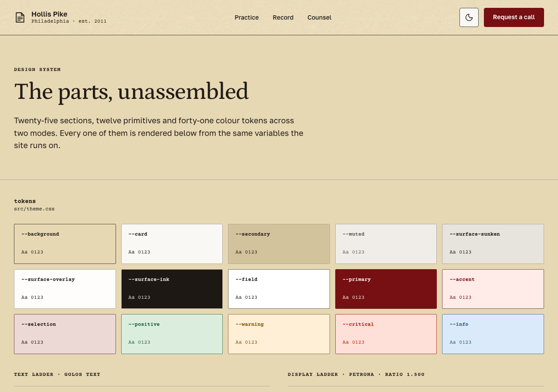Open the Counsel nav link
This screenshot has height=392, width=558.
coord(319,17)
